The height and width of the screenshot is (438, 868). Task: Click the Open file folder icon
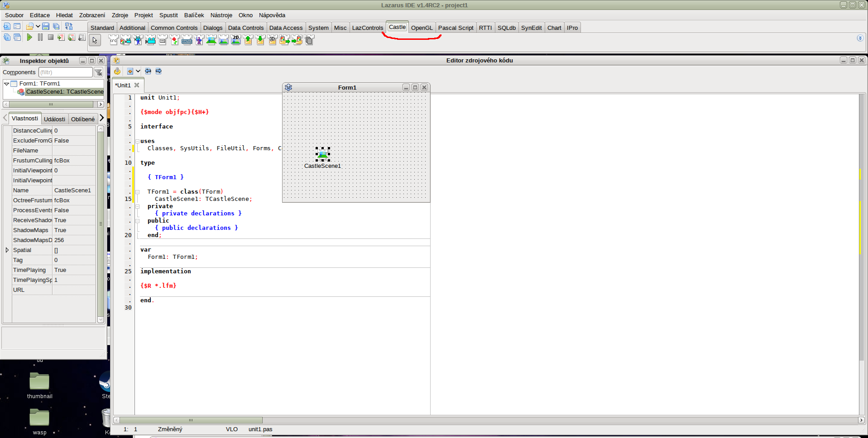30,26
